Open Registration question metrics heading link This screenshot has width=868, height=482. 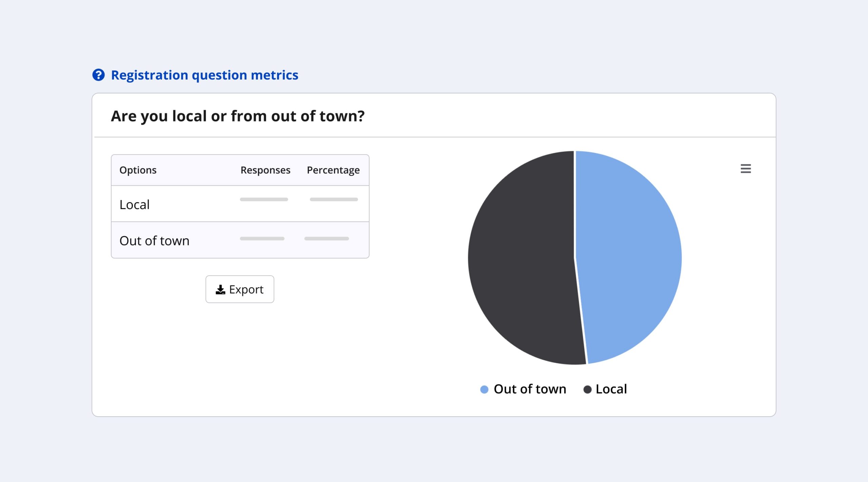tap(204, 75)
